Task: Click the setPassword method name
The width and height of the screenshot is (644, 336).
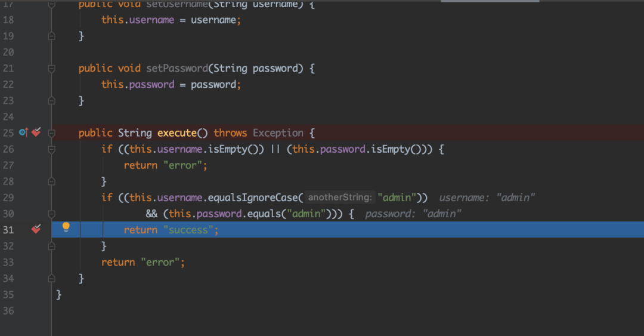Action: tap(177, 68)
